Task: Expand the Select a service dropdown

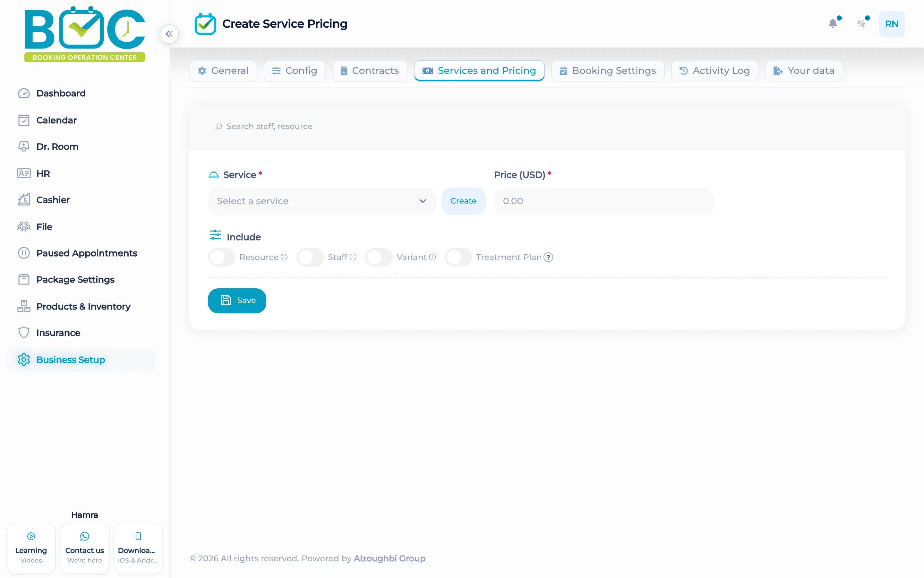Action: tap(322, 201)
